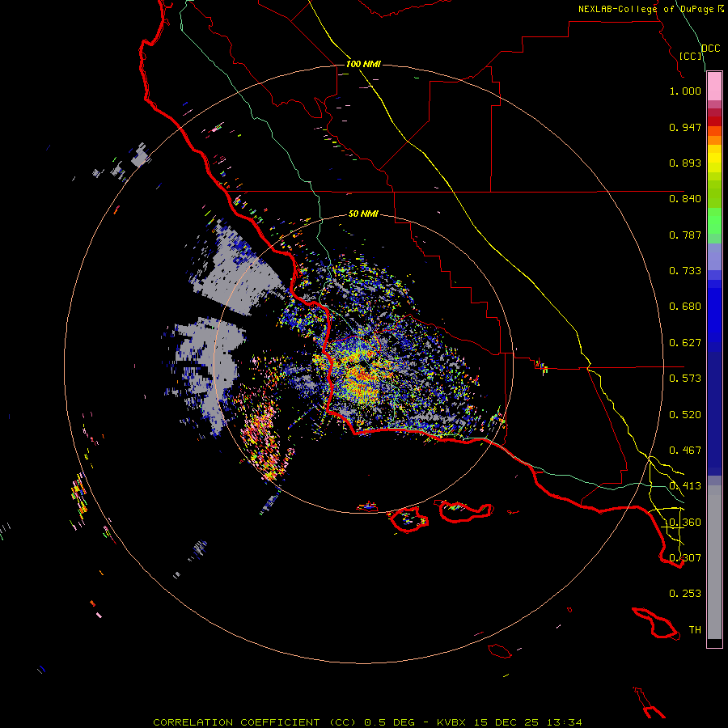Click the 0.627 legend value

tap(685, 343)
